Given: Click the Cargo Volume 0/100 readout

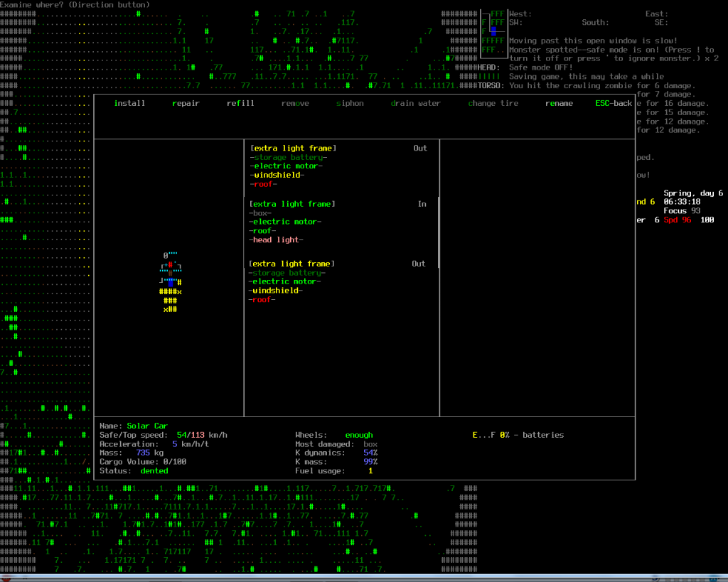Looking at the screenshot, I should coord(143,462).
